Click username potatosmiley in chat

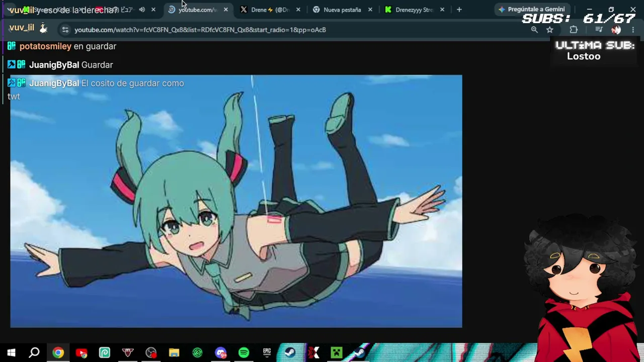coord(45,46)
